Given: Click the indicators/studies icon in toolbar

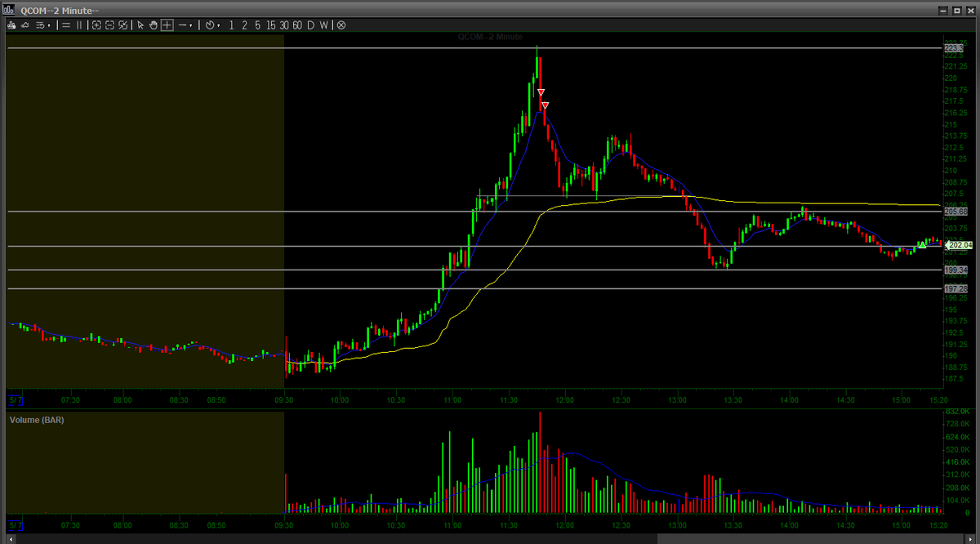Looking at the screenshot, I should (x=25, y=25).
